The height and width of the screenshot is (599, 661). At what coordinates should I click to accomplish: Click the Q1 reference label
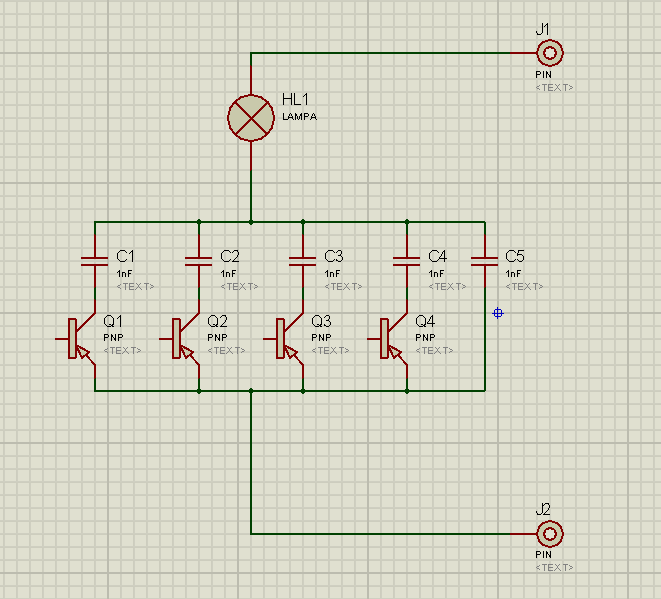click(113, 321)
